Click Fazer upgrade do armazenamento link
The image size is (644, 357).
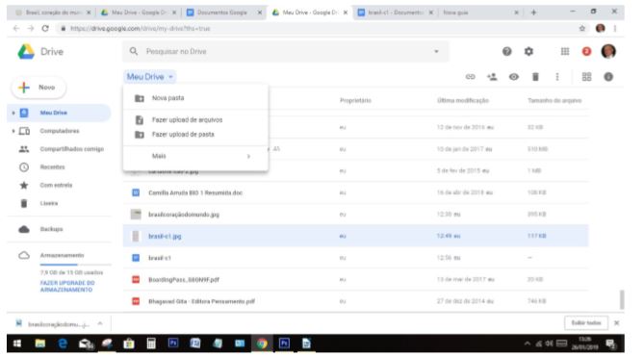(67, 286)
